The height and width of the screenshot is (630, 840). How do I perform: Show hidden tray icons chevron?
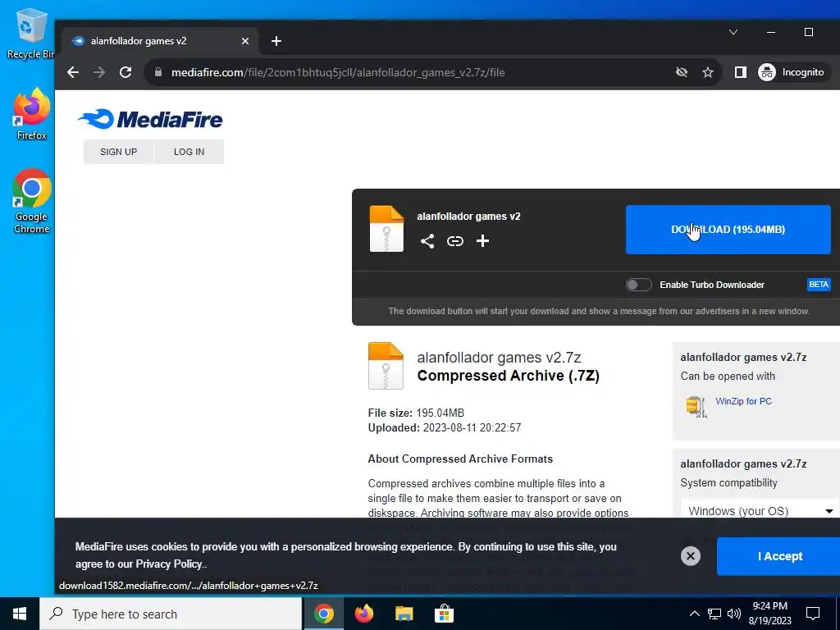coord(694,614)
